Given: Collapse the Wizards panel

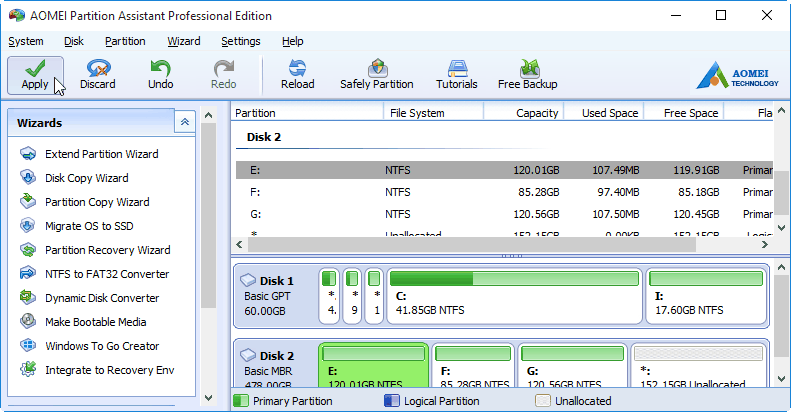Looking at the screenshot, I should [185, 122].
